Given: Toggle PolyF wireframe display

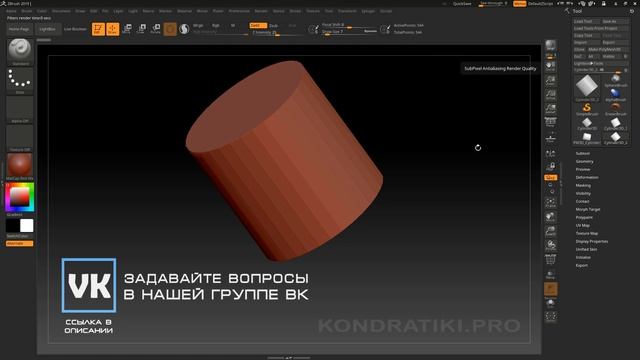Looking at the screenshot, I should click(x=551, y=260).
